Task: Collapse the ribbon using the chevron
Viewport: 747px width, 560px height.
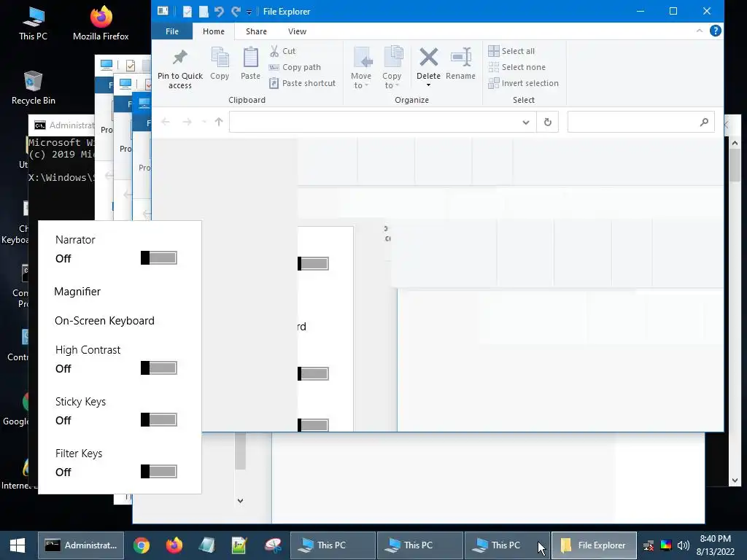Action: [700, 31]
